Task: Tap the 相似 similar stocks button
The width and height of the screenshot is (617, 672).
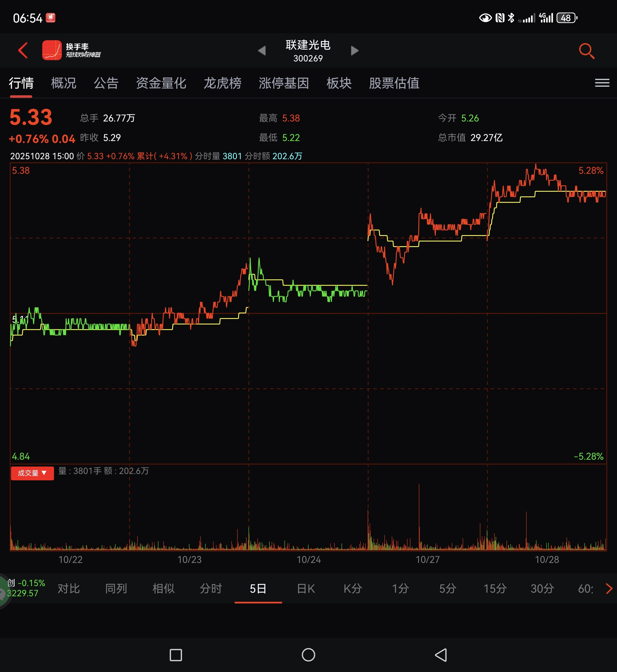Action: 163,589
